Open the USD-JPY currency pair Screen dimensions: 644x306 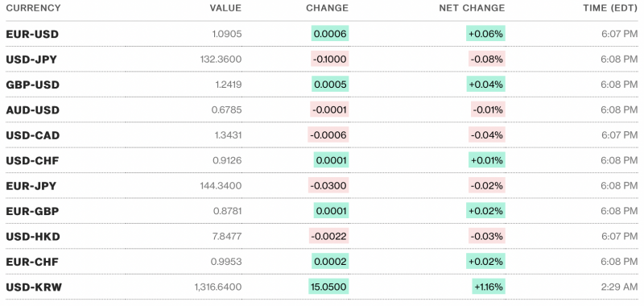[31, 60]
